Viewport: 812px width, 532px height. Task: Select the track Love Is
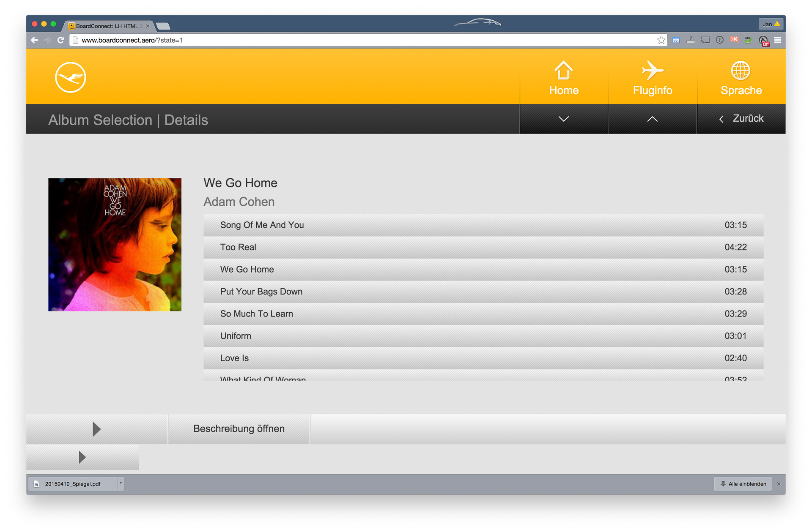click(x=483, y=358)
